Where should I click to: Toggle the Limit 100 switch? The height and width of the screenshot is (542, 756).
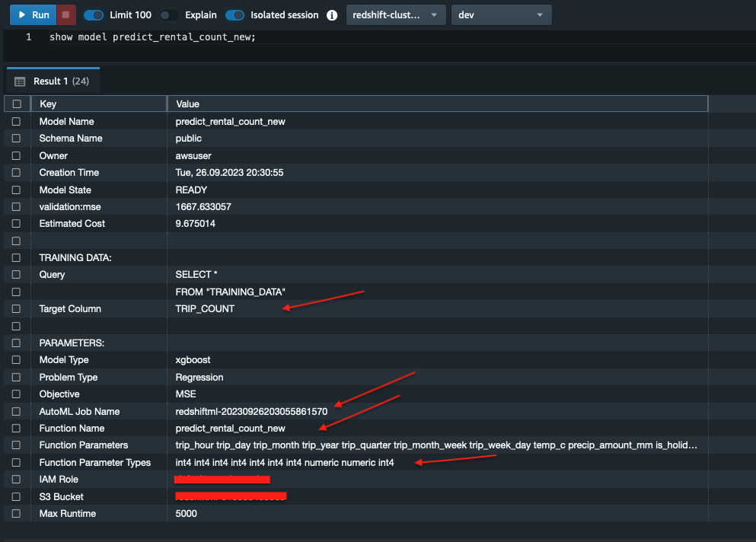click(93, 15)
